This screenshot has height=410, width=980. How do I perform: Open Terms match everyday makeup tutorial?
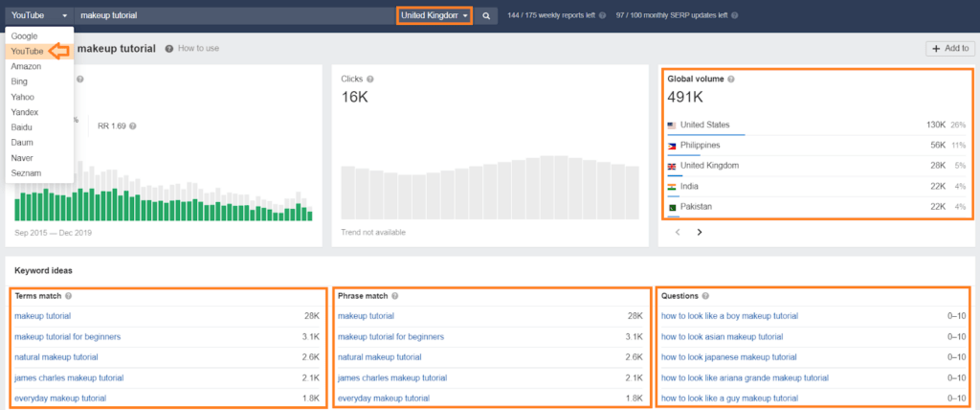click(x=60, y=399)
